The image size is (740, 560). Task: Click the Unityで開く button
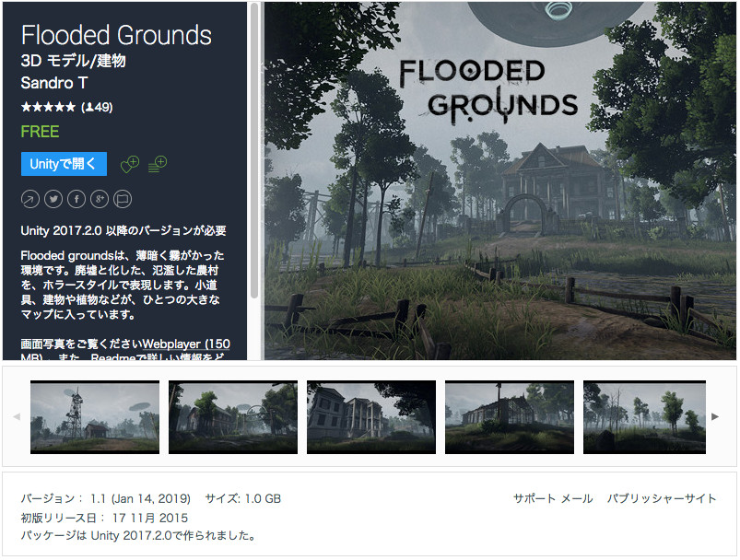[x=64, y=164]
